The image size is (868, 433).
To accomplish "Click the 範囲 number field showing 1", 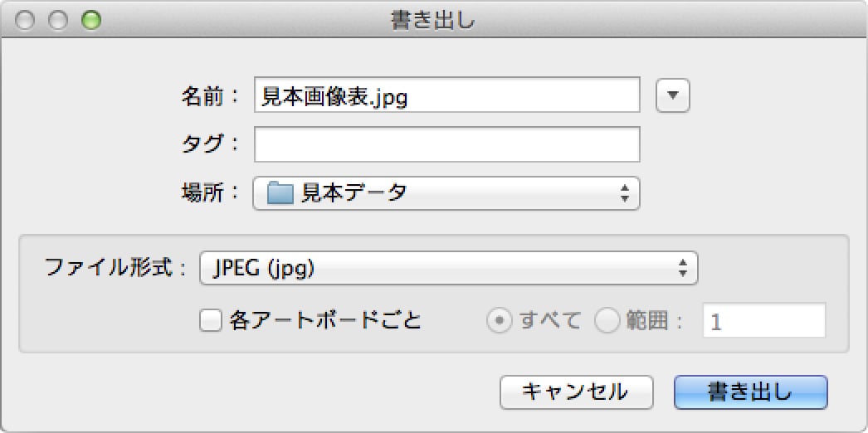I will tap(763, 321).
